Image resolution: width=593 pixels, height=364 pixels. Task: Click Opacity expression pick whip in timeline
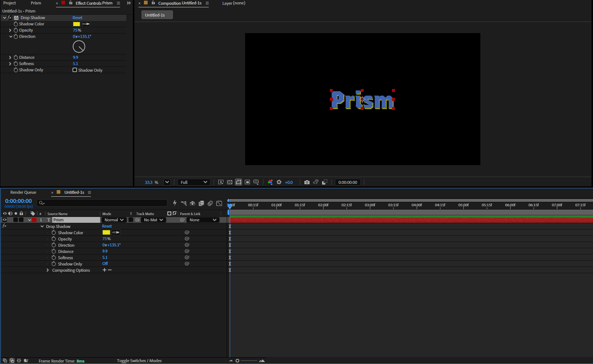(187, 239)
